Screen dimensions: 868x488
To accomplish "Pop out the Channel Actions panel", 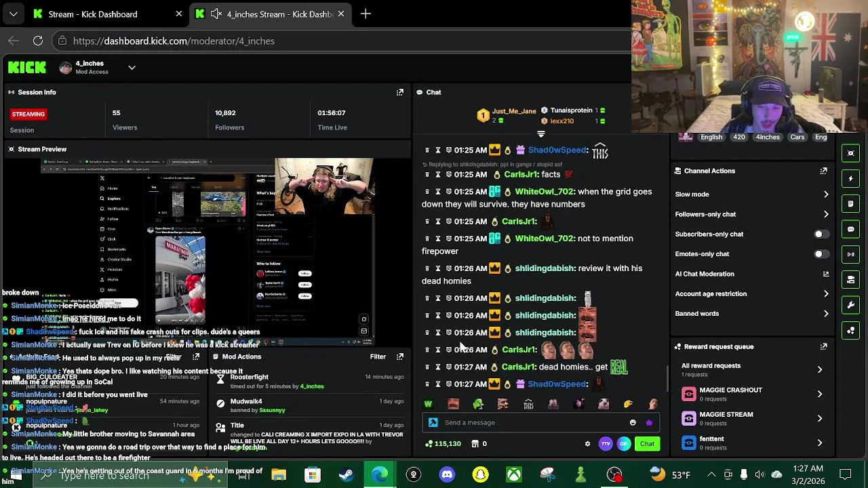I will tap(823, 171).
